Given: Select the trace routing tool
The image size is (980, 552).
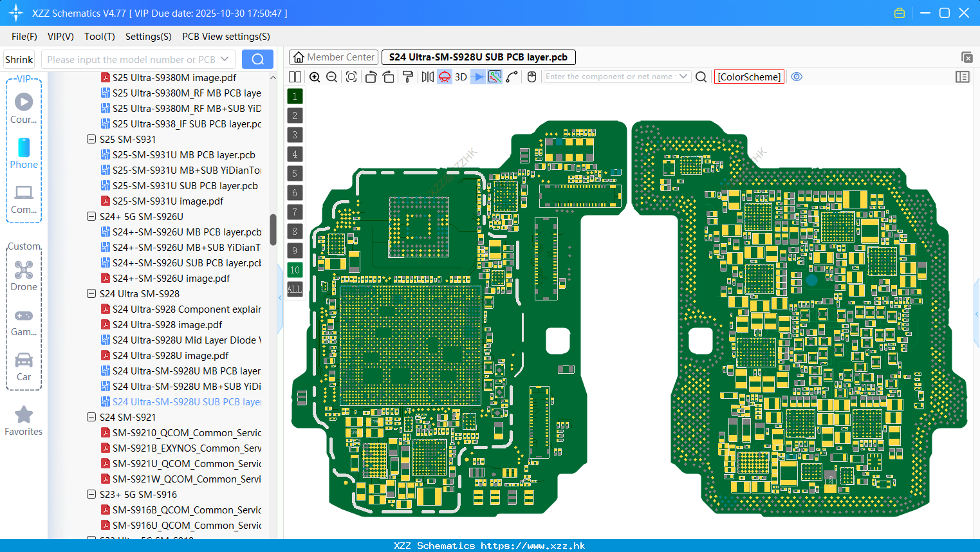Looking at the screenshot, I should coord(512,77).
